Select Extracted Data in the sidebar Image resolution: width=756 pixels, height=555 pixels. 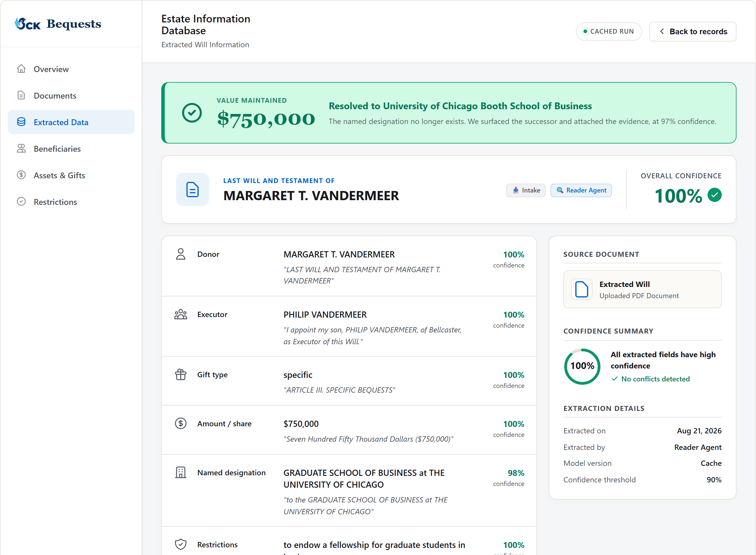[71, 122]
